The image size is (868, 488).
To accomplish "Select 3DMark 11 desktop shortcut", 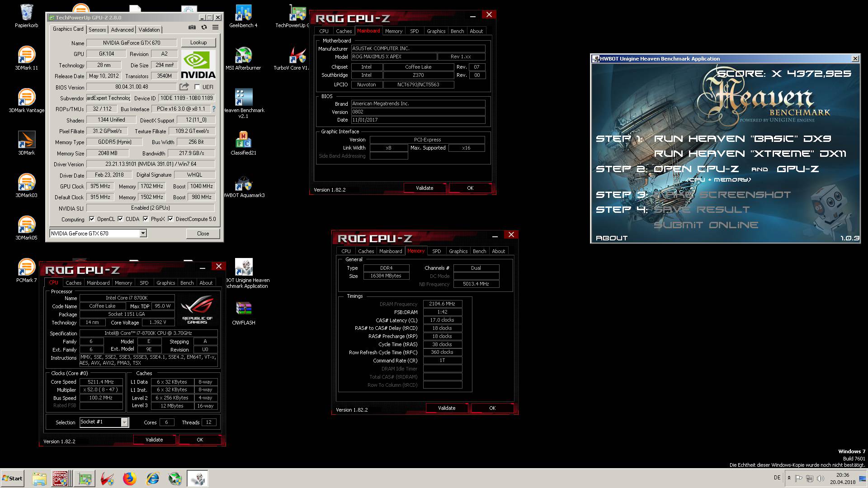I will coord(26,58).
